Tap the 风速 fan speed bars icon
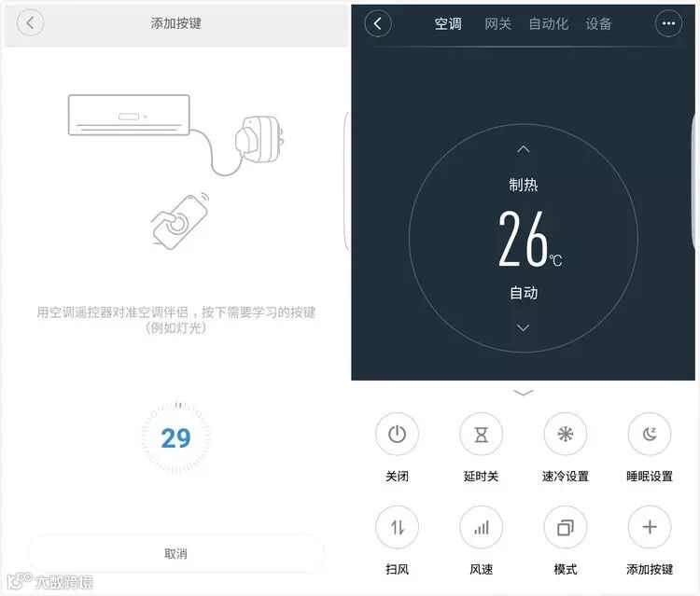 pyautogui.click(x=482, y=527)
